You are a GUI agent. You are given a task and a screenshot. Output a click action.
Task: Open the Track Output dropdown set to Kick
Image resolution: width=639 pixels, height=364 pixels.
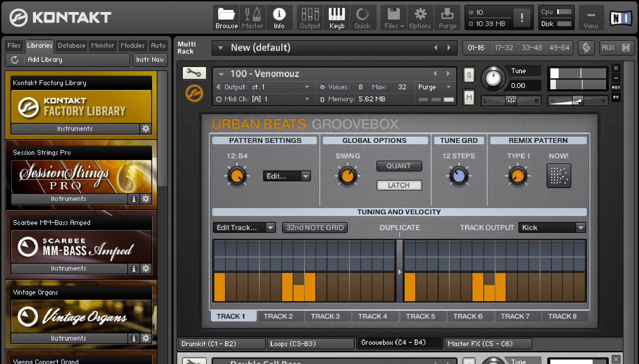[x=552, y=227]
